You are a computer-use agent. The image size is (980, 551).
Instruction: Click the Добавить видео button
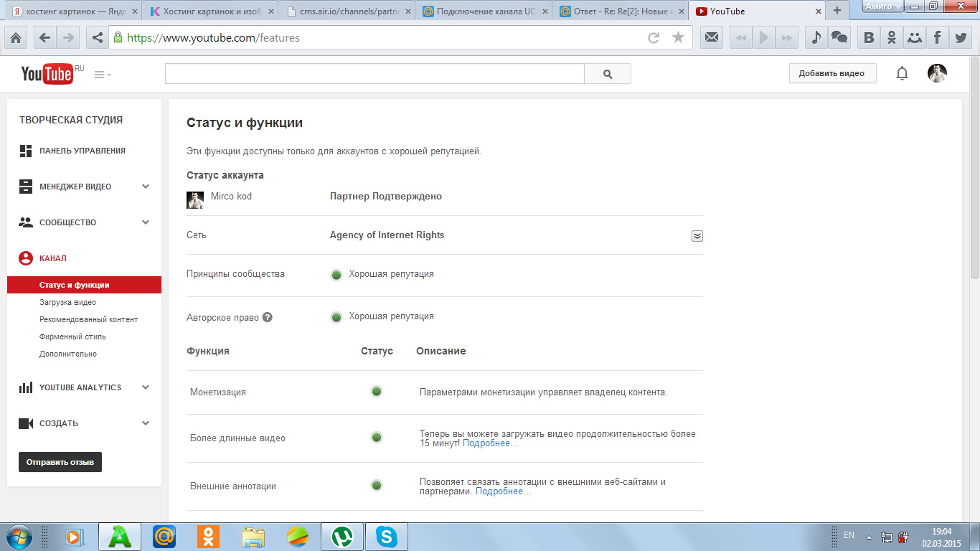tap(832, 73)
